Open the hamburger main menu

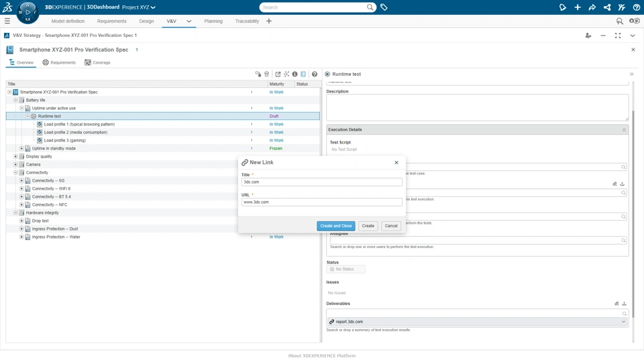tap(7, 21)
